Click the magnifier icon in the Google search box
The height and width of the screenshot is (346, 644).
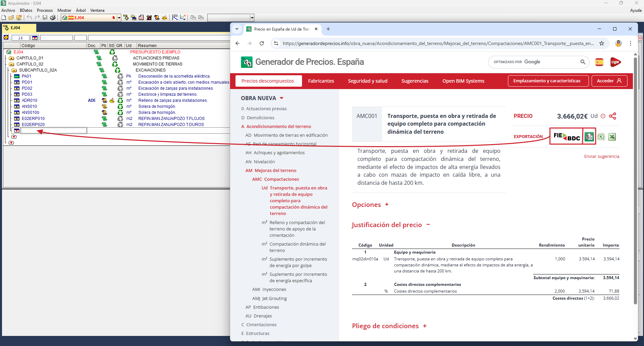[x=583, y=62]
